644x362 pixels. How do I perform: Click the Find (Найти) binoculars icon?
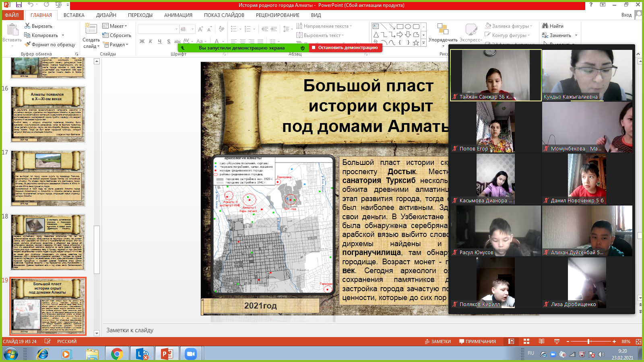click(545, 26)
